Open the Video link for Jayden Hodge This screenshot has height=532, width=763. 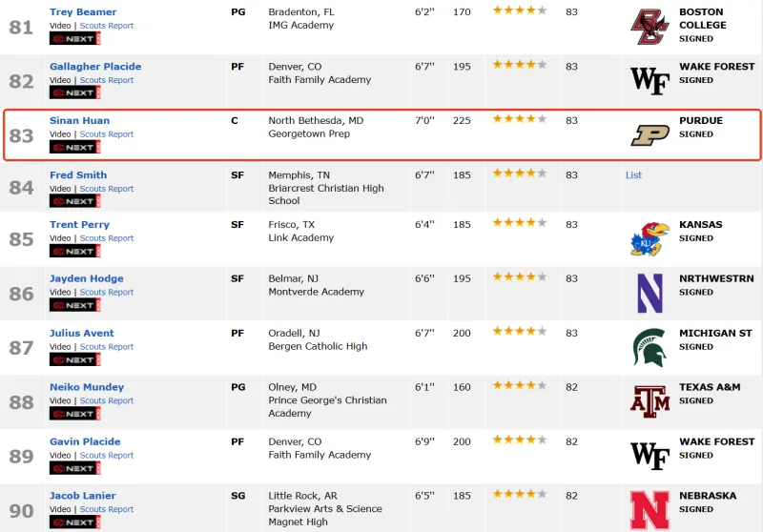pyautogui.click(x=60, y=293)
